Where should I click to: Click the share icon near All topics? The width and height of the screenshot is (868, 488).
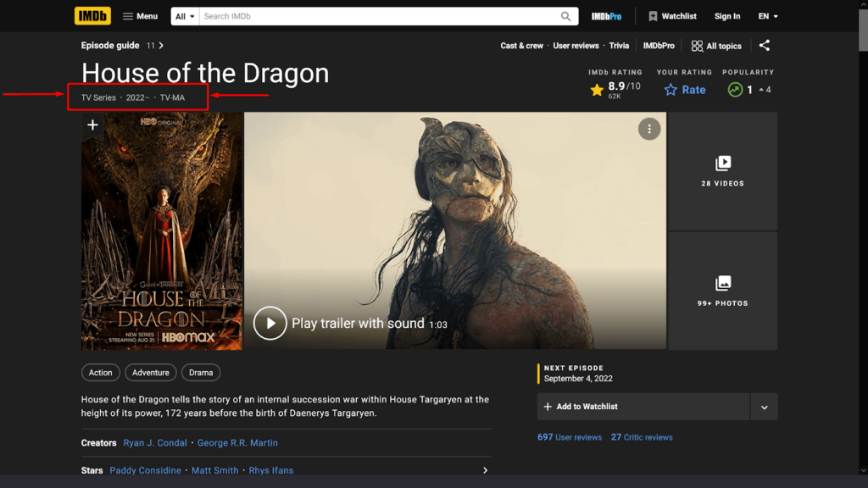(x=765, y=46)
